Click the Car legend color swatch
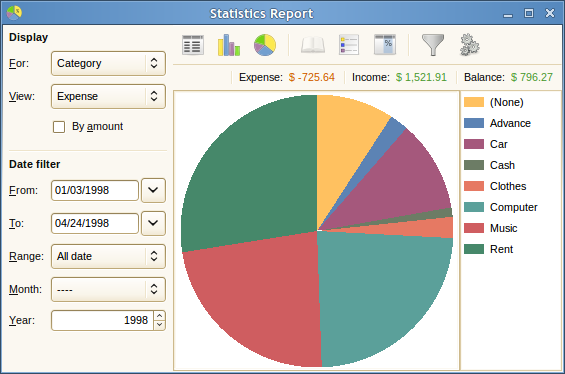The image size is (565, 374). (x=474, y=144)
